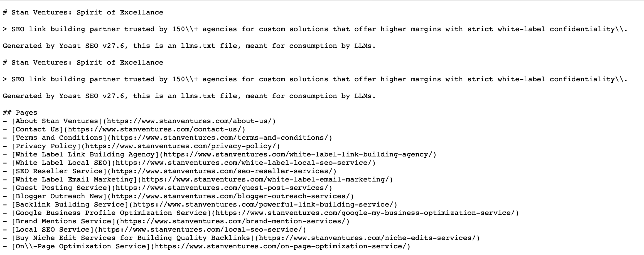Click the Privacy Policy URL entry
644x255 pixels.
pos(141,146)
